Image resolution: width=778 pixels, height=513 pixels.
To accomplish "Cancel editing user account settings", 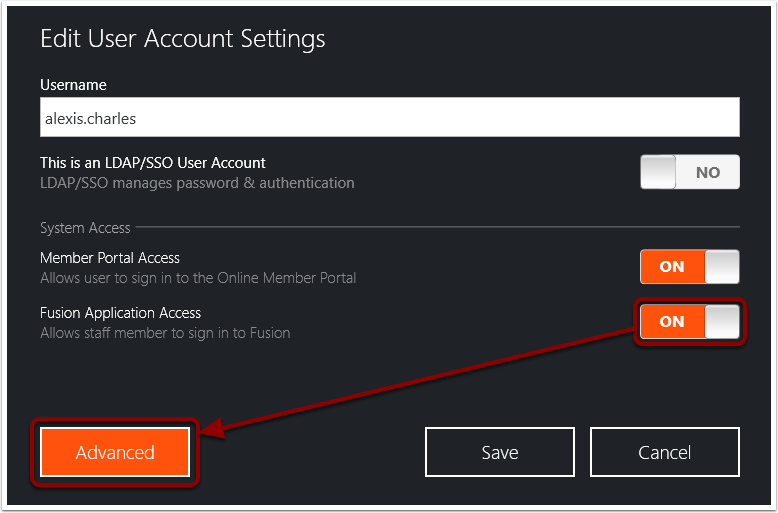I will [x=665, y=452].
